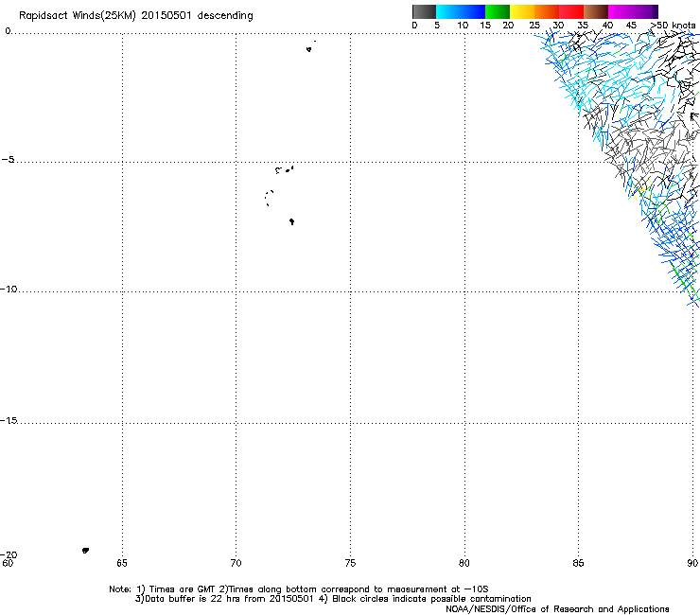Click the NOAA/NESDIS credit line
Screen dimensions: 700x615
[x=557, y=609]
